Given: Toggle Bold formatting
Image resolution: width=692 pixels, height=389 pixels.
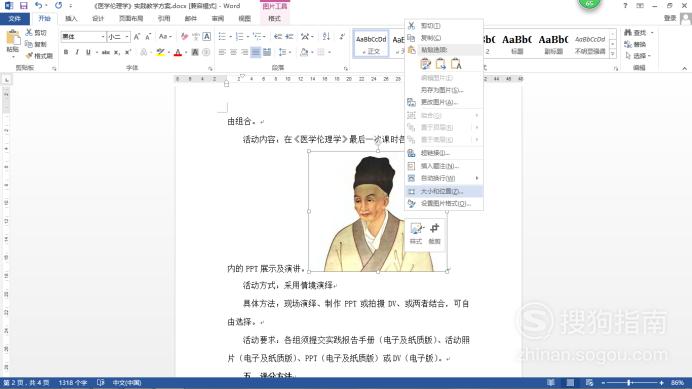Looking at the screenshot, I should tap(66, 53).
